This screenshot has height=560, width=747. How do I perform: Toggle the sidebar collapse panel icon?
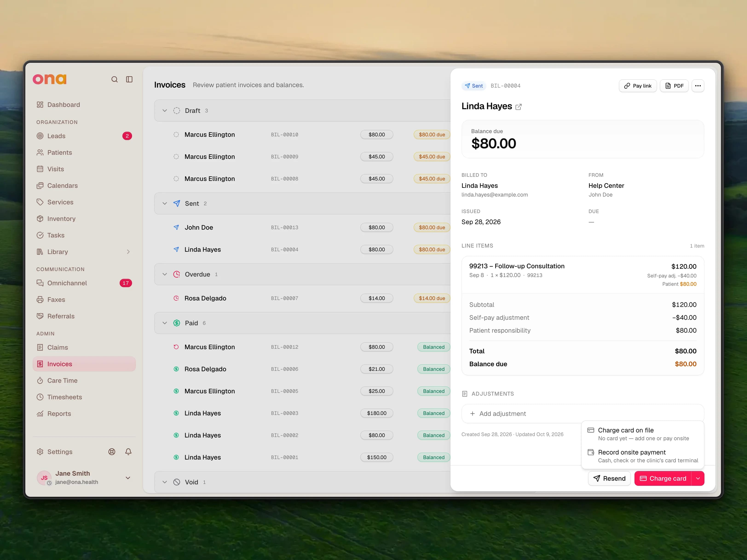129,79
